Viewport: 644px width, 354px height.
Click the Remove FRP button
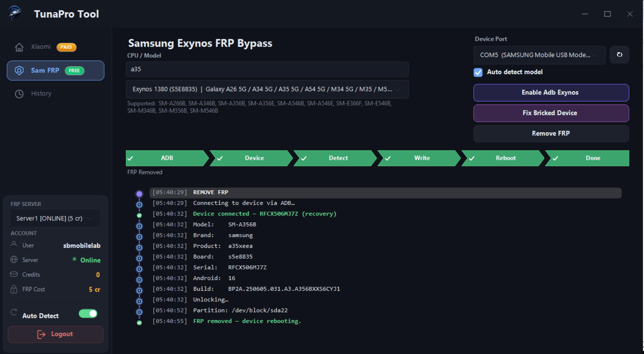tap(551, 133)
